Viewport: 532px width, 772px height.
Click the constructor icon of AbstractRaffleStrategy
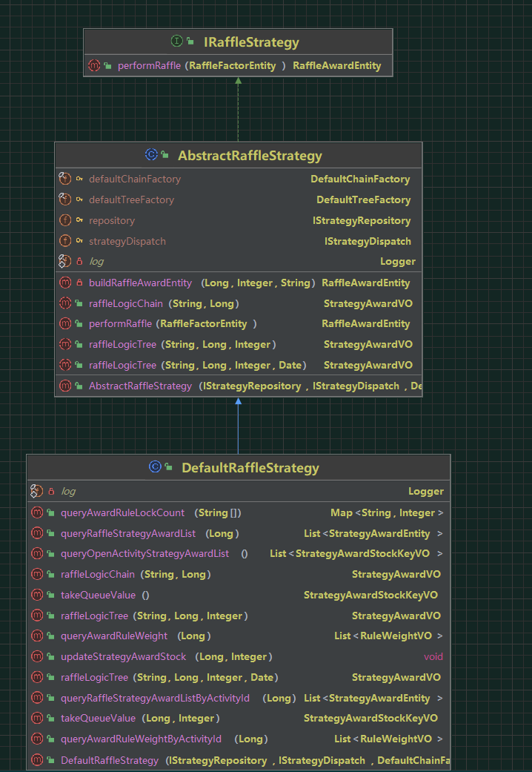pos(65,386)
